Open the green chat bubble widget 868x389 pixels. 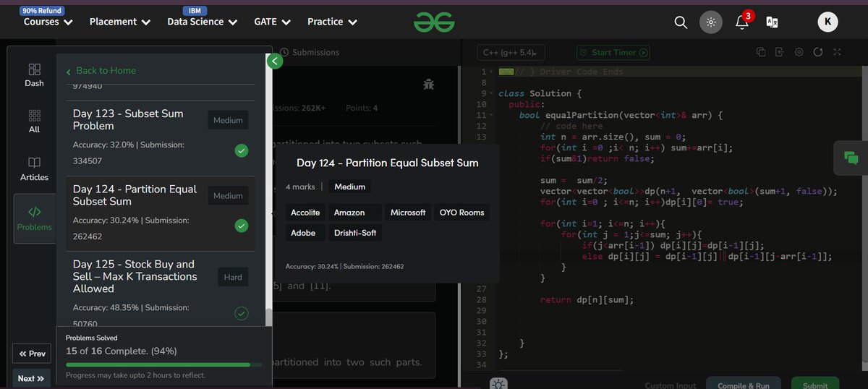851,158
